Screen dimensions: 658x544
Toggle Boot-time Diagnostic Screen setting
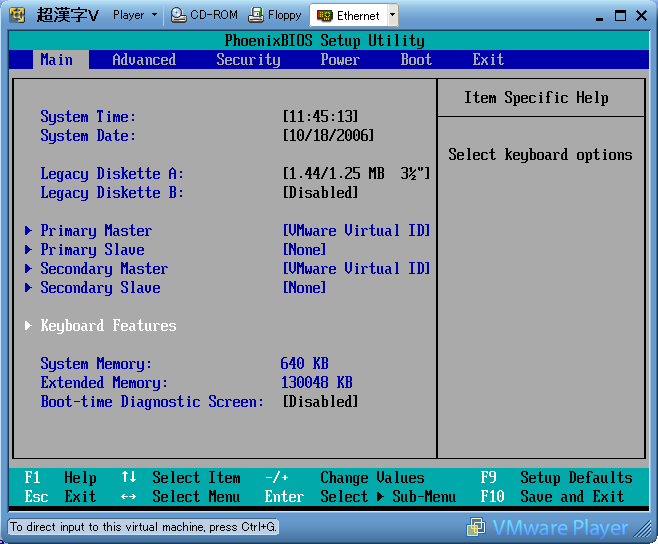pyautogui.click(x=320, y=402)
